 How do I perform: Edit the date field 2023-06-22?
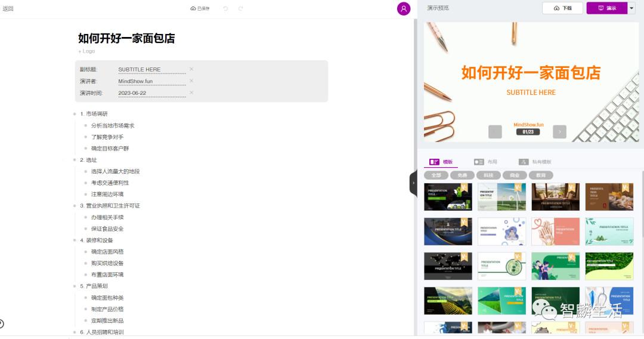[152, 93]
